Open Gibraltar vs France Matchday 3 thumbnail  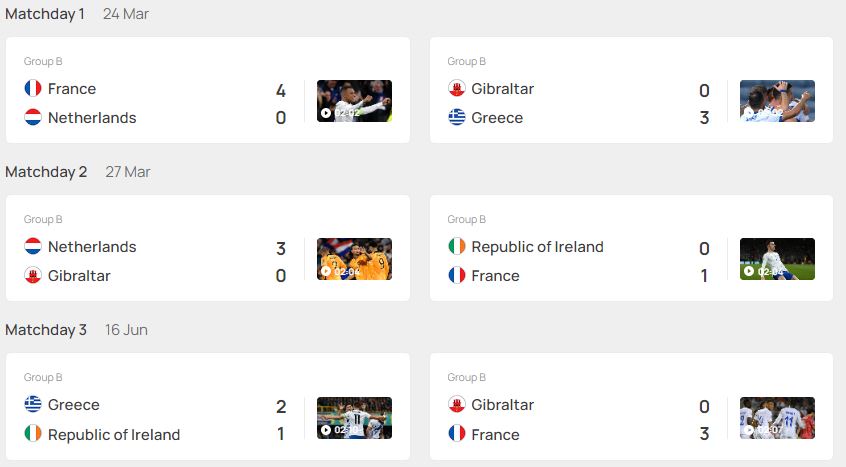click(x=777, y=418)
